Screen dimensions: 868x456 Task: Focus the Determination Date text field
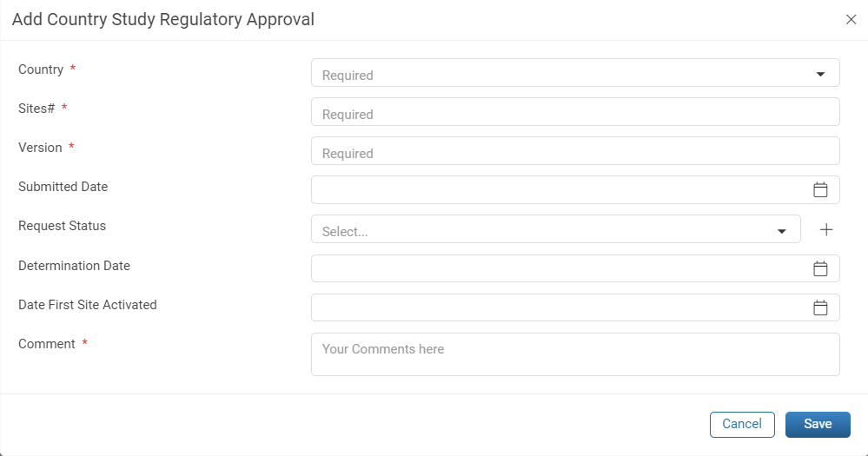pos(575,268)
